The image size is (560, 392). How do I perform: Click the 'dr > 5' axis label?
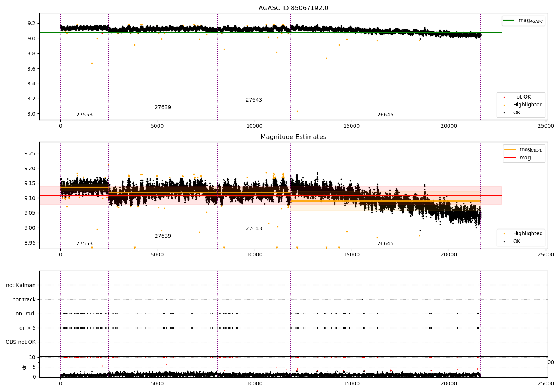coord(28,328)
